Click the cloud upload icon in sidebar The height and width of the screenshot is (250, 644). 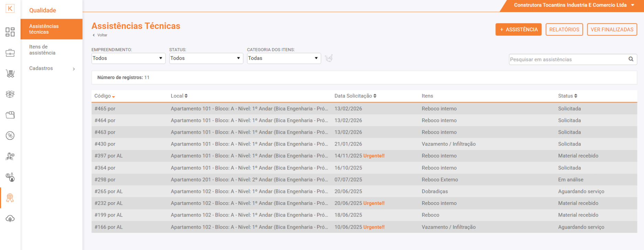point(10,219)
